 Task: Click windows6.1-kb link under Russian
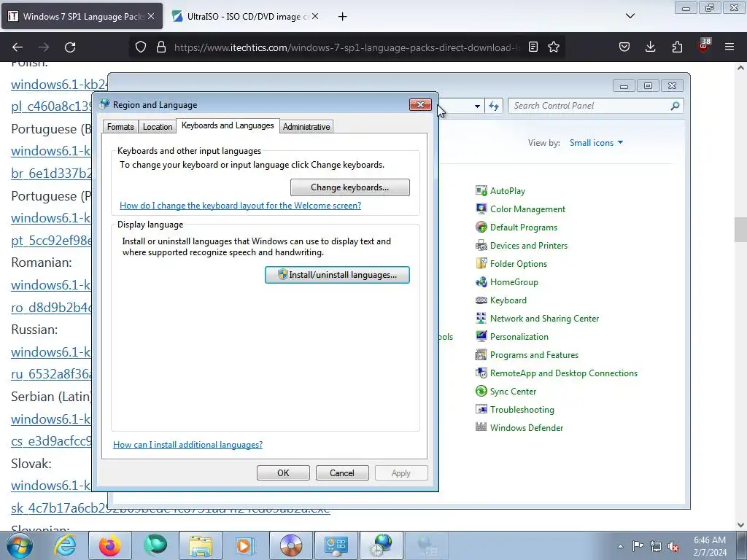pos(50,352)
